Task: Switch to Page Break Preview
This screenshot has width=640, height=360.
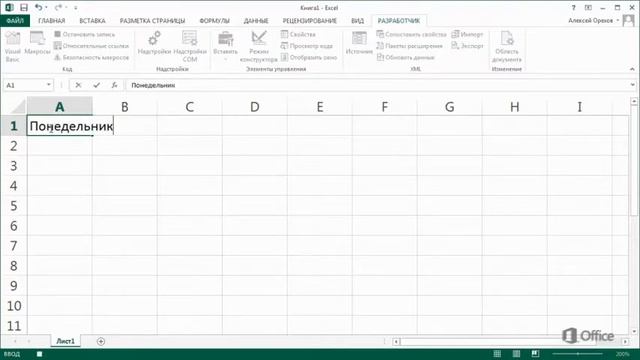Action: click(535, 354)
